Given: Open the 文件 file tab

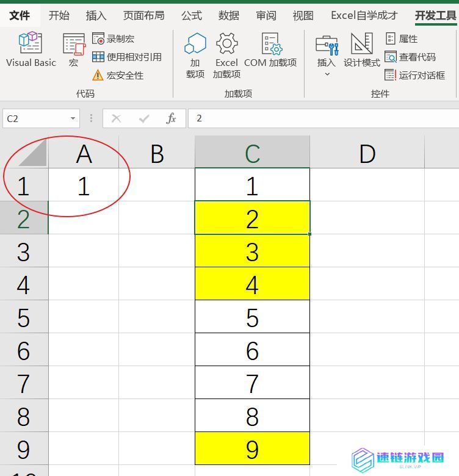Looking at the screenshot, I should [x=20, y=15].
